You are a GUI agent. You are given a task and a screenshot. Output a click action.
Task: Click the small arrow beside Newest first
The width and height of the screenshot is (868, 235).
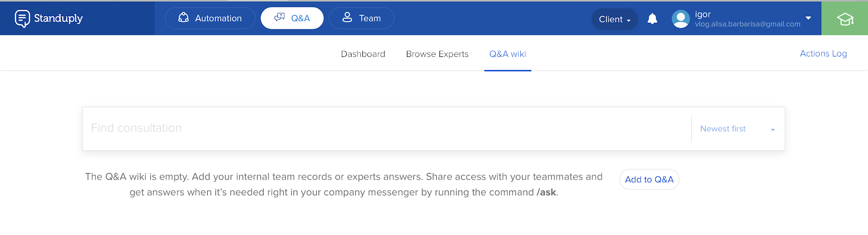[x=773, y=130]
